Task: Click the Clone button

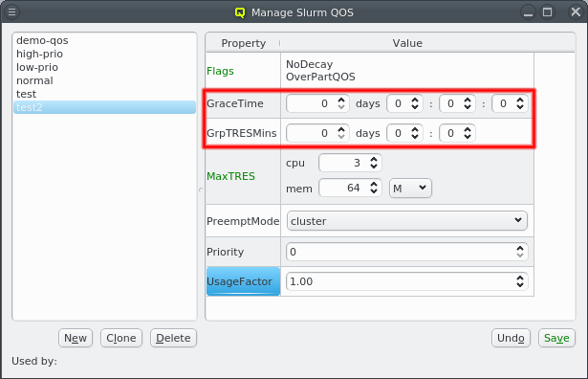Action: point(121,338)
